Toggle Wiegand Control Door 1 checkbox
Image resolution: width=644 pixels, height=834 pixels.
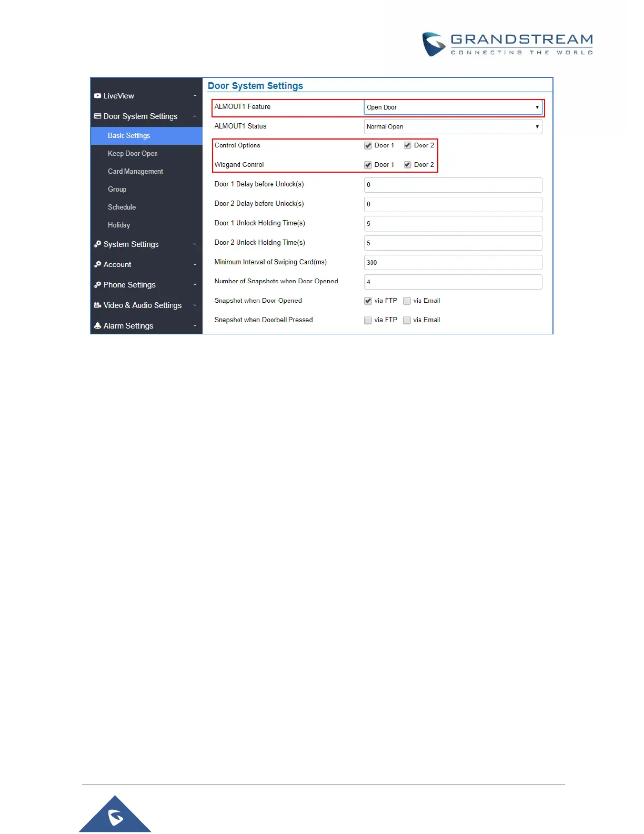tap(368, 165)
